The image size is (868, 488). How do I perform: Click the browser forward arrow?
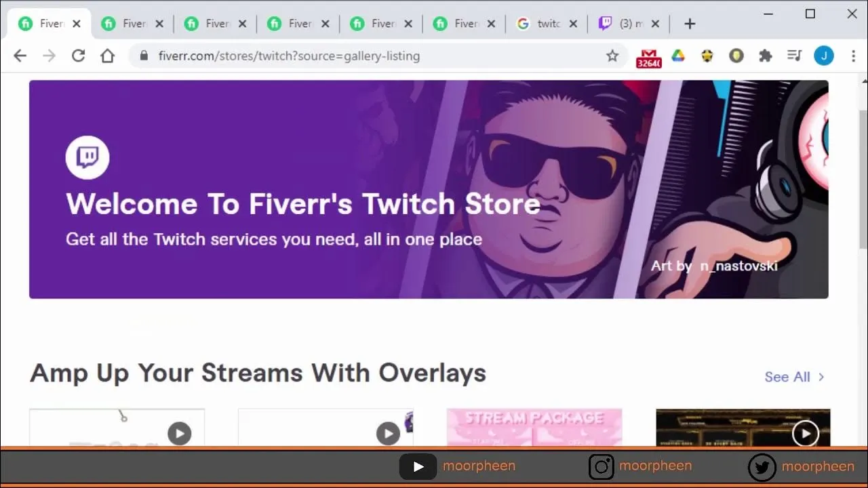click(x=49, y=56)
